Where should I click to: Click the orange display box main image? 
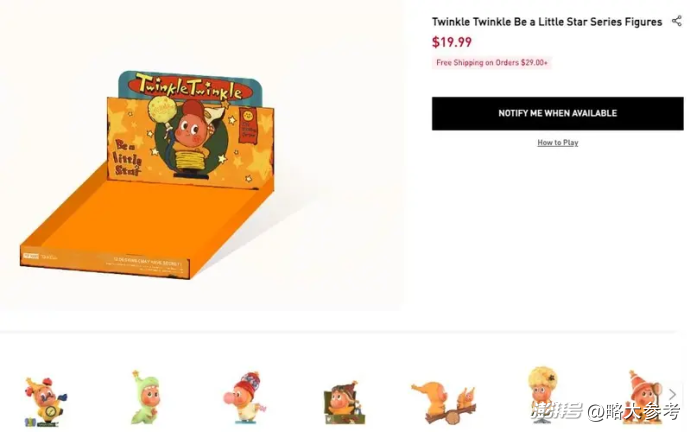click(147, 175)
